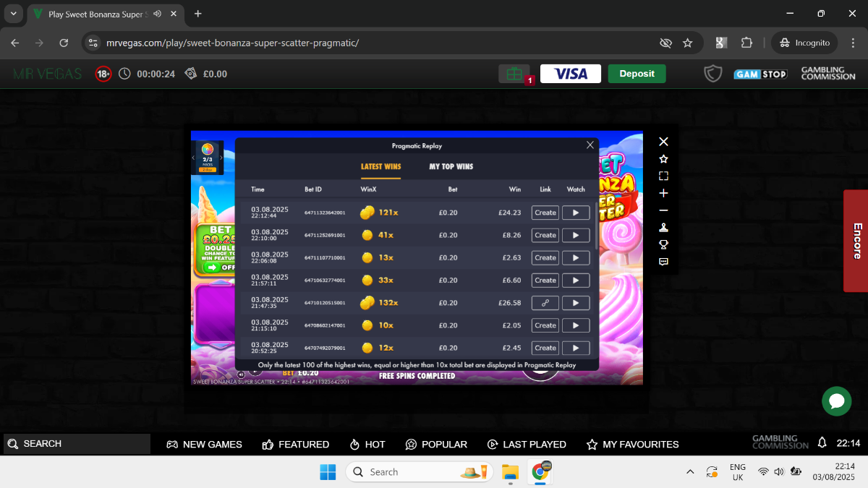Close the game with the X icon
The height and width of the screenshot is (488, 868).
click(663, 142)
